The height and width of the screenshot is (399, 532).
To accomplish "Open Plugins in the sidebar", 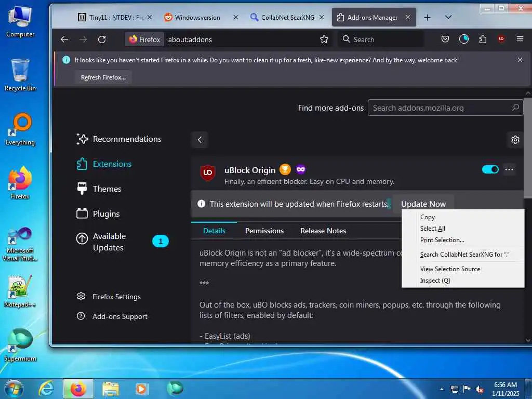I will click(98, 214).
